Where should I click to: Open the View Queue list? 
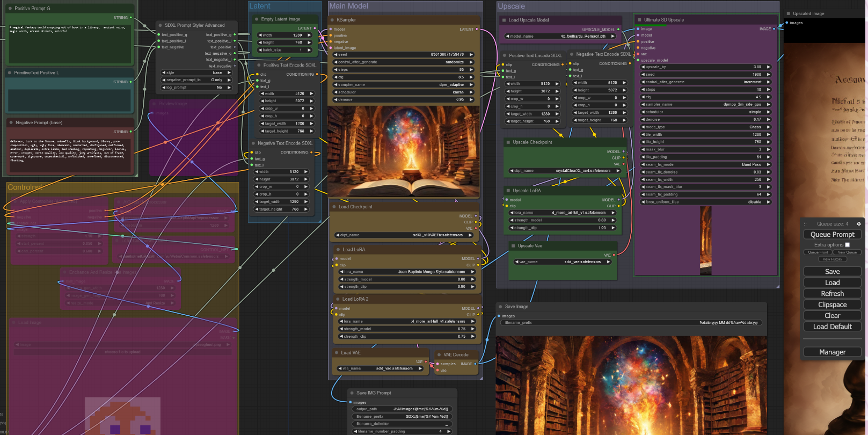pyautogui.click(x=847, y=252)
